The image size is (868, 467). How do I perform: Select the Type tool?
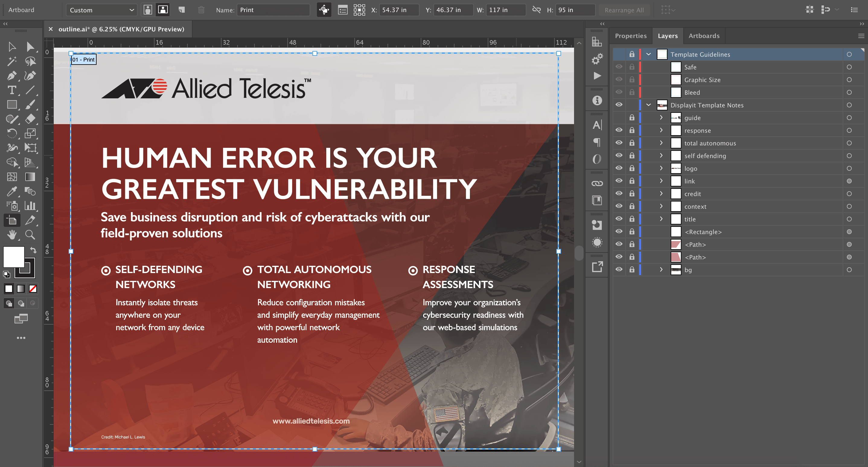tap(11, 90)
